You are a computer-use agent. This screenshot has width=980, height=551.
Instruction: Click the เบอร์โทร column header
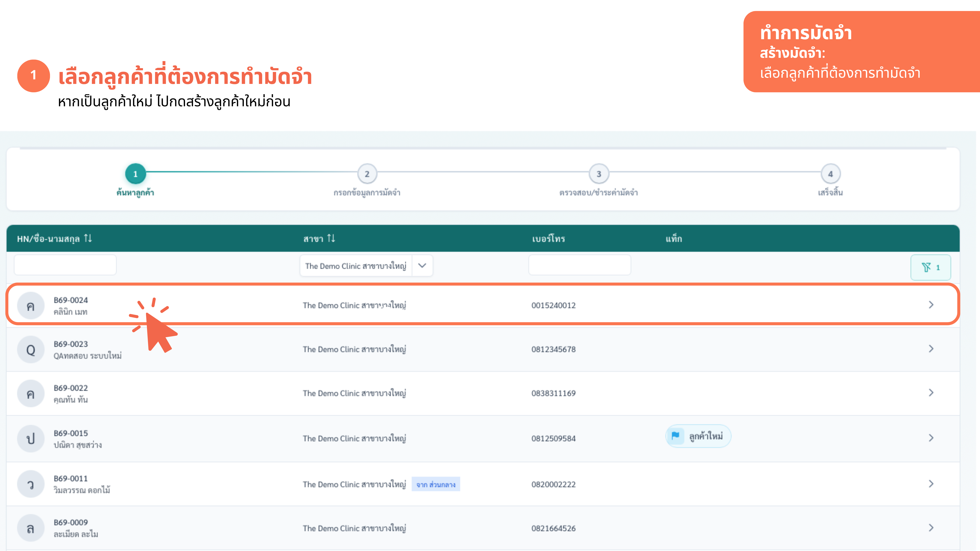[x=549, y=239]
